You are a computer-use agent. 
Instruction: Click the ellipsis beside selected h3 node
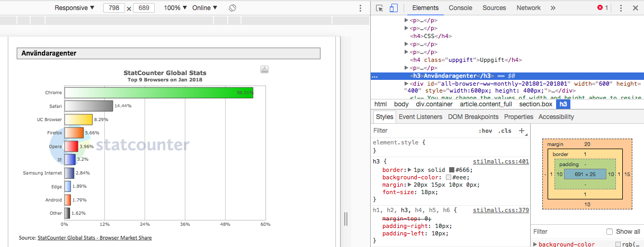click(375, 76)
